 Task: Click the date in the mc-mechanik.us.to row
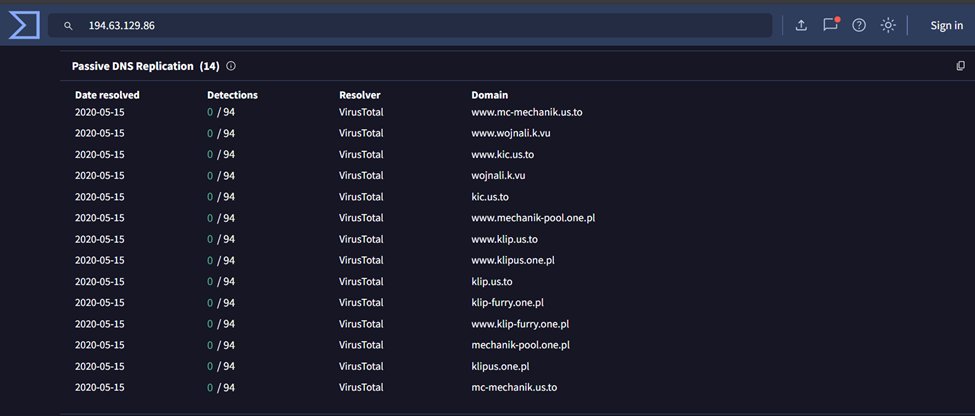tap(99, 387)
